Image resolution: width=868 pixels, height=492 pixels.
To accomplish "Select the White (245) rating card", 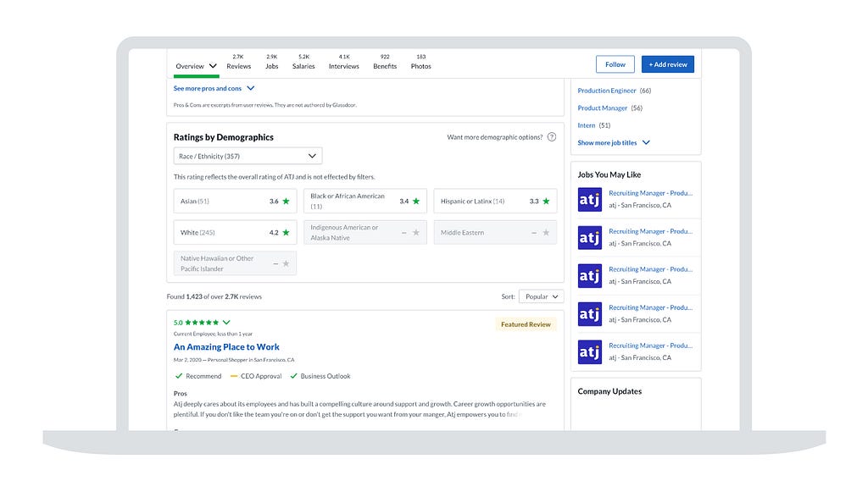I will (235, 233).
